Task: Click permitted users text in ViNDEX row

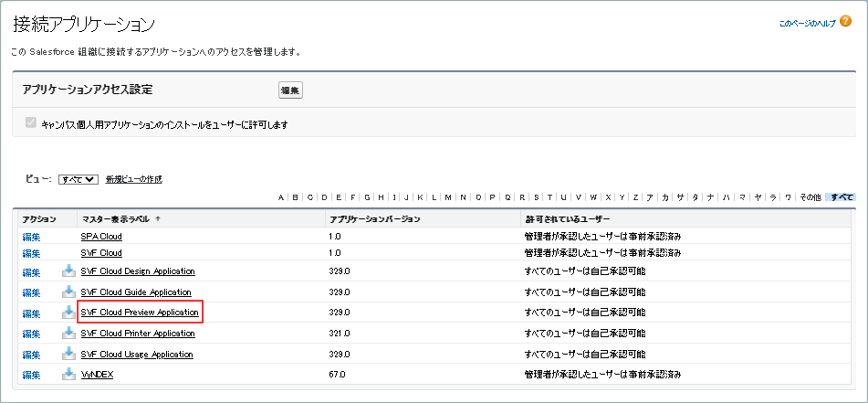Action: tap(602, 375)
